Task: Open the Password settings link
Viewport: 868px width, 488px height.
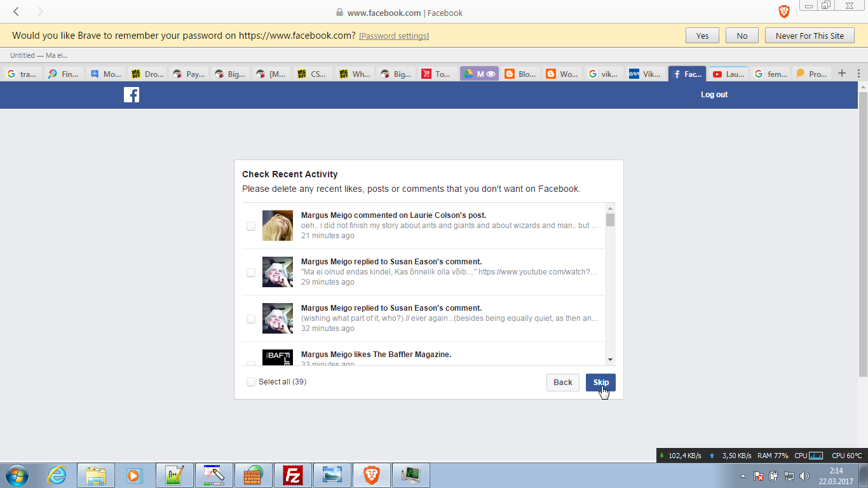Action: point(394,36)
